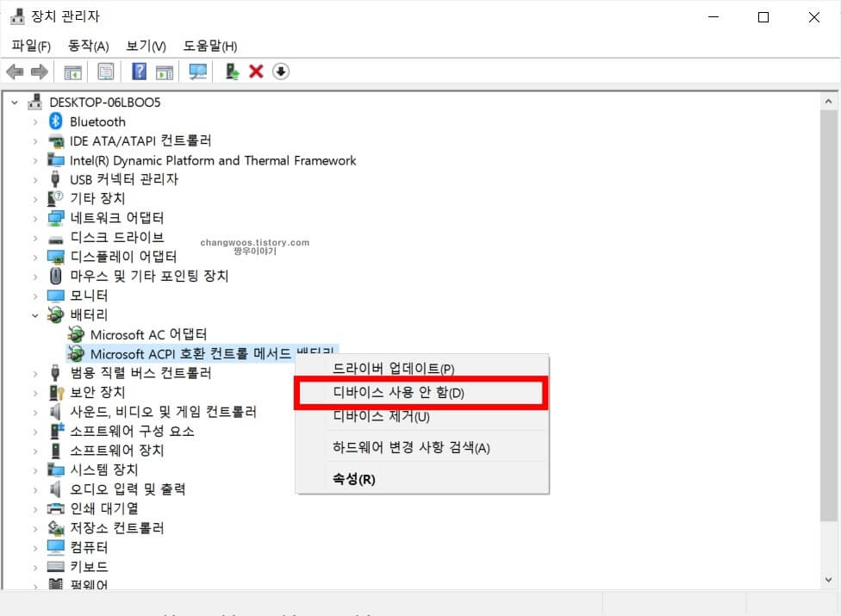Click the Update driver toolbar icon
The width and height of the screenshot is (841, 616).
(x=231, y=72)
